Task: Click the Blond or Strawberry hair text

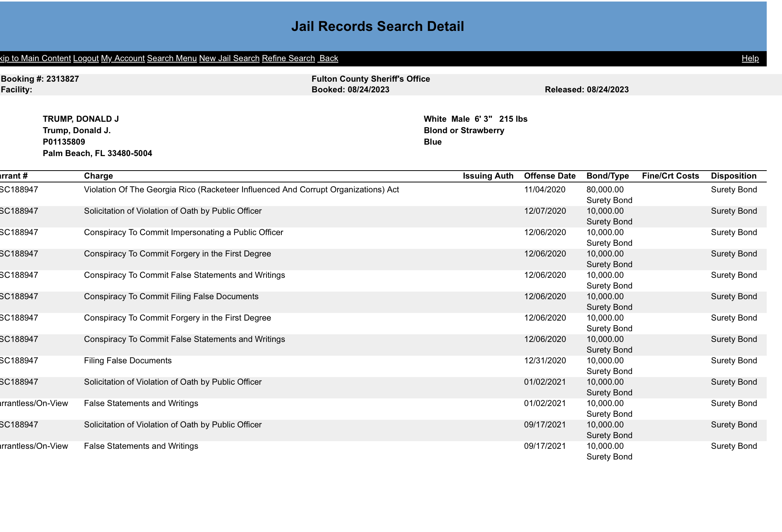Action: point(464,131)
